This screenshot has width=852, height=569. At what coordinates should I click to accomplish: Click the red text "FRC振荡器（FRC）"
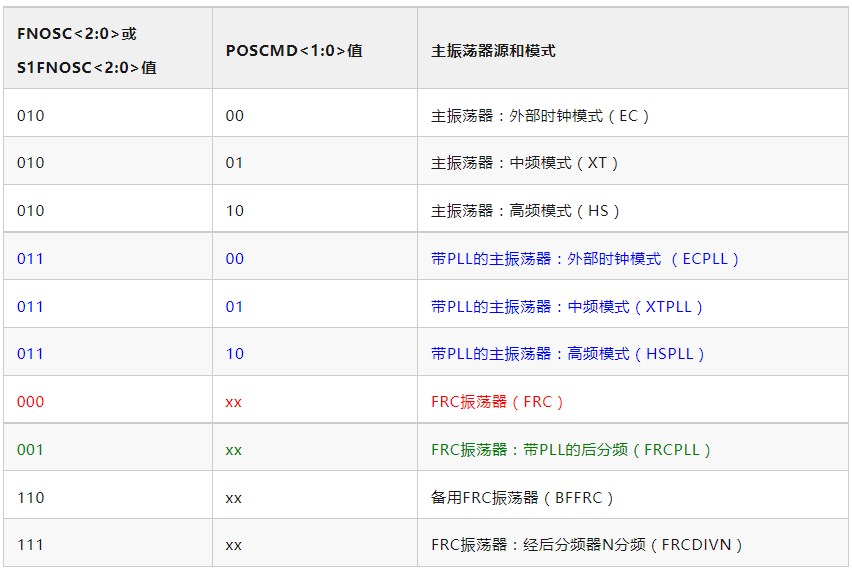point(497,402)
